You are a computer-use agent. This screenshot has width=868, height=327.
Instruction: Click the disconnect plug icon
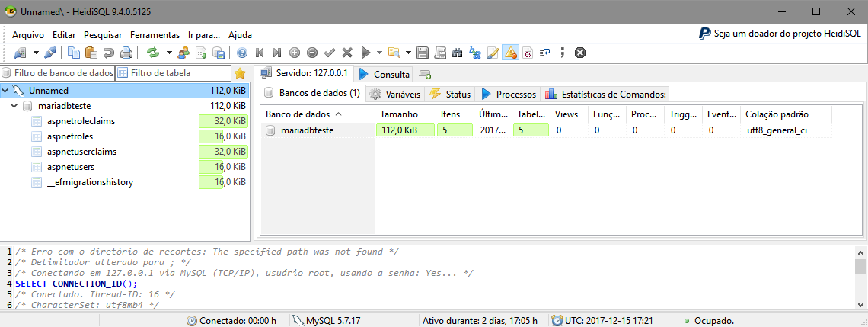pyautogui.click(x=50, y=53)
